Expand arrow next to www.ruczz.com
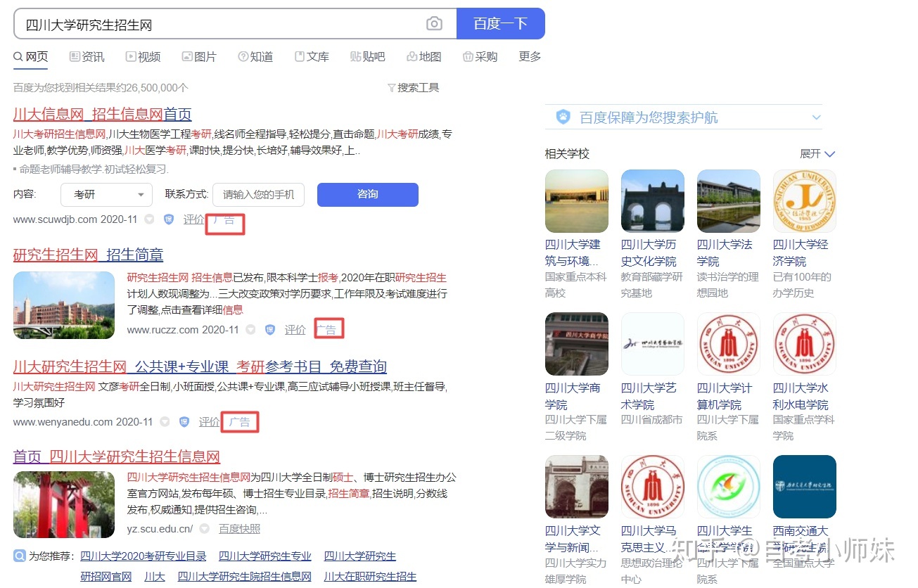Viewport: 918px width, 588px height. pyautogui.click(x=250, y=330)
